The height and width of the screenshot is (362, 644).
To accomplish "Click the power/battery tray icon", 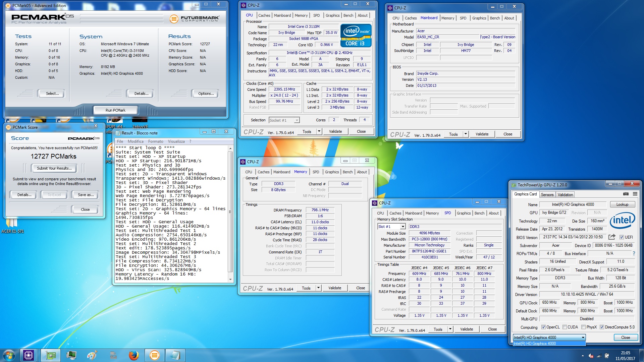I will 607,356.
